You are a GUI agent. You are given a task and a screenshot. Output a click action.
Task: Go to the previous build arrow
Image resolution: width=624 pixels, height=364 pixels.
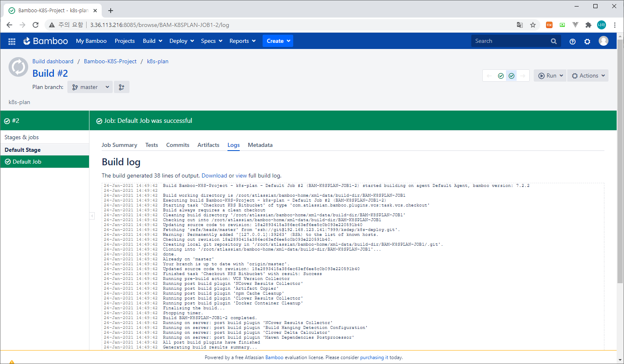[489, 76]
